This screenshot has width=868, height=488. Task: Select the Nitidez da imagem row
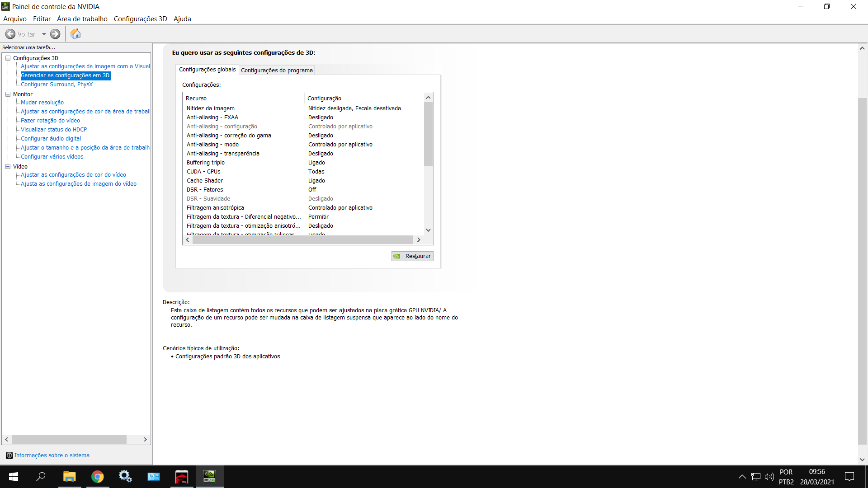(x=303, y=108)
